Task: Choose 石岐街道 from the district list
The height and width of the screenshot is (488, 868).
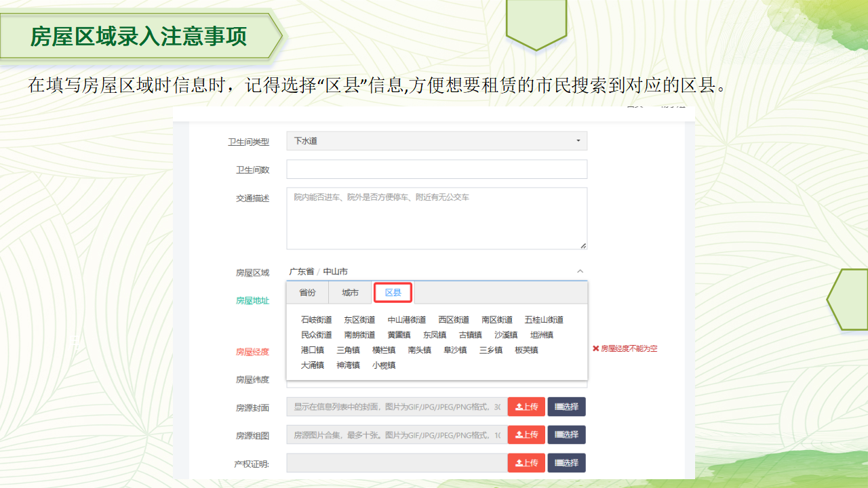Action: tap(317, 320)
